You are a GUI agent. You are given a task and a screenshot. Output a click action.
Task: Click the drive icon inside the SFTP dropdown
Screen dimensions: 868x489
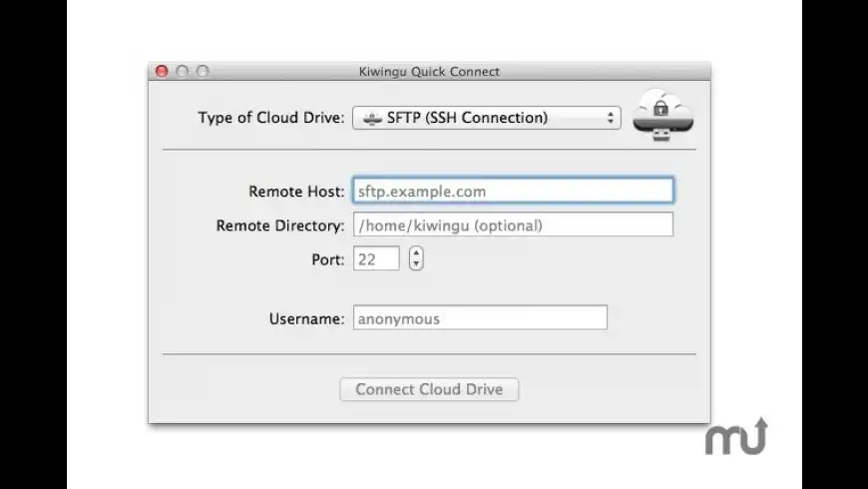pyautogui.click(x=372, y=118)
